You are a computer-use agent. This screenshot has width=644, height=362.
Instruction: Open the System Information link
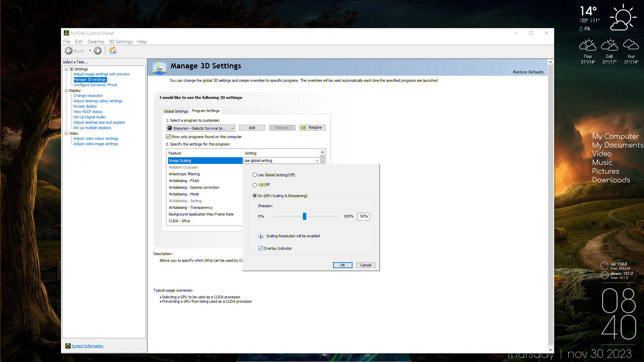click(x=87, y=346)
